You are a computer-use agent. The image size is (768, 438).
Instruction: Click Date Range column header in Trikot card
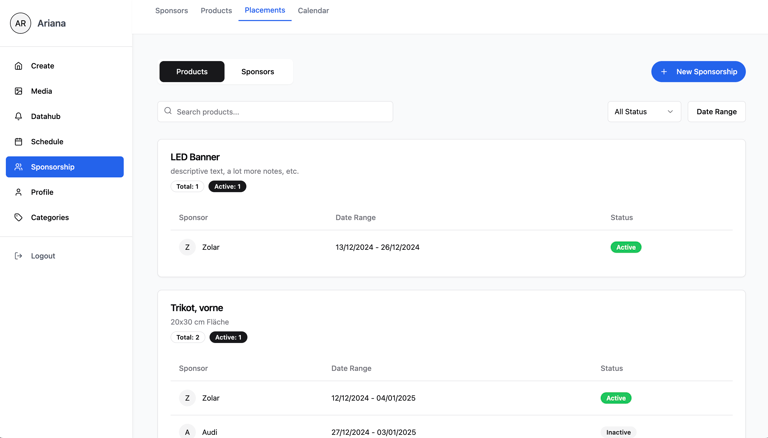click(x=351, y=368)
